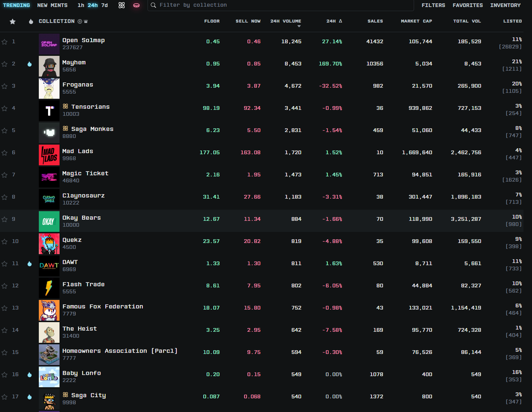The width and height of the screenshot is (532, 412).
Task: Open the Saga Monkes collection link
Action: pos(92,129)
